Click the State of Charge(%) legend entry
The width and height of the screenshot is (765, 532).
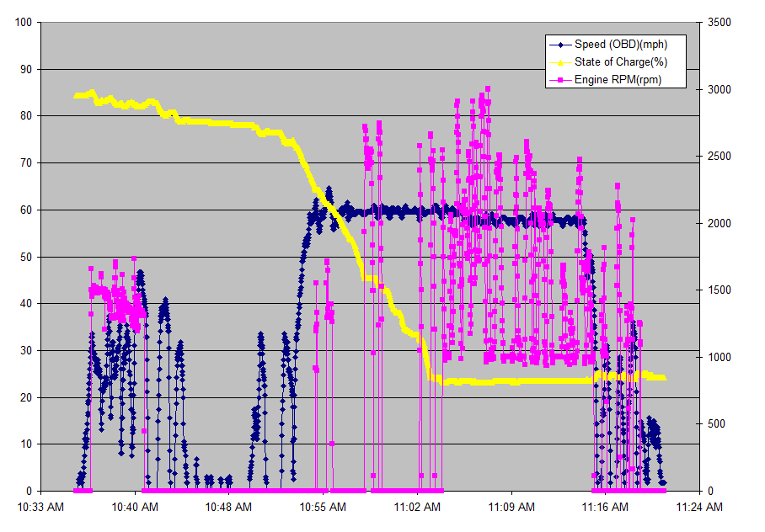click(x=608, y=62)
